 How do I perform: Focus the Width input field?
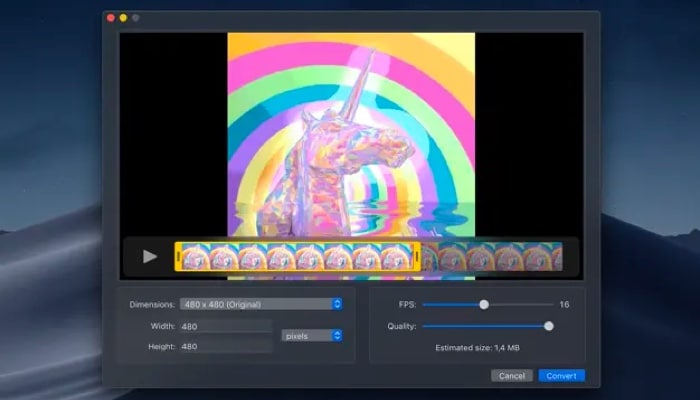tap(225, 326)
